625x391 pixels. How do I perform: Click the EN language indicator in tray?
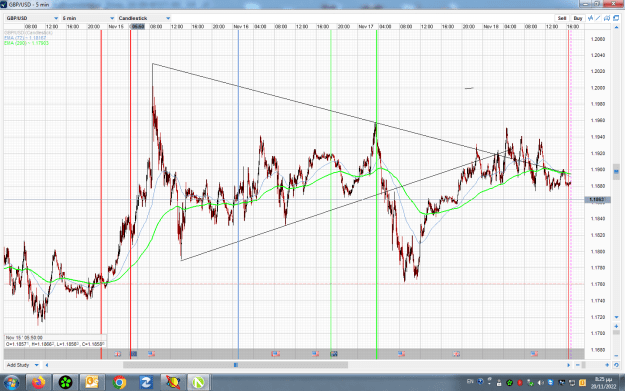point(470,382)
